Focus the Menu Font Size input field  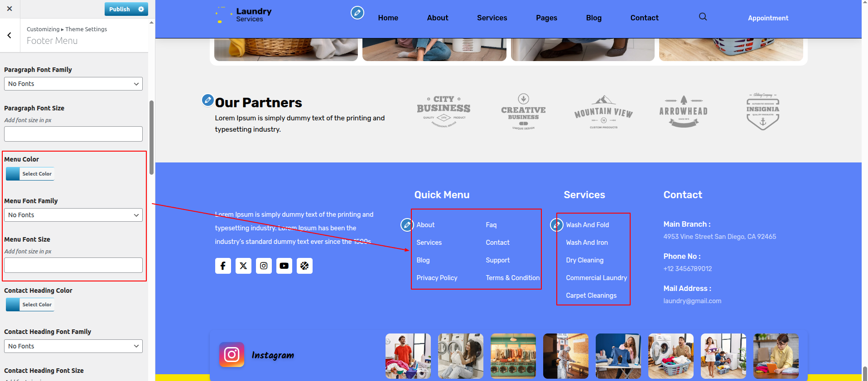pyautogui.click(x=73, y=265)
